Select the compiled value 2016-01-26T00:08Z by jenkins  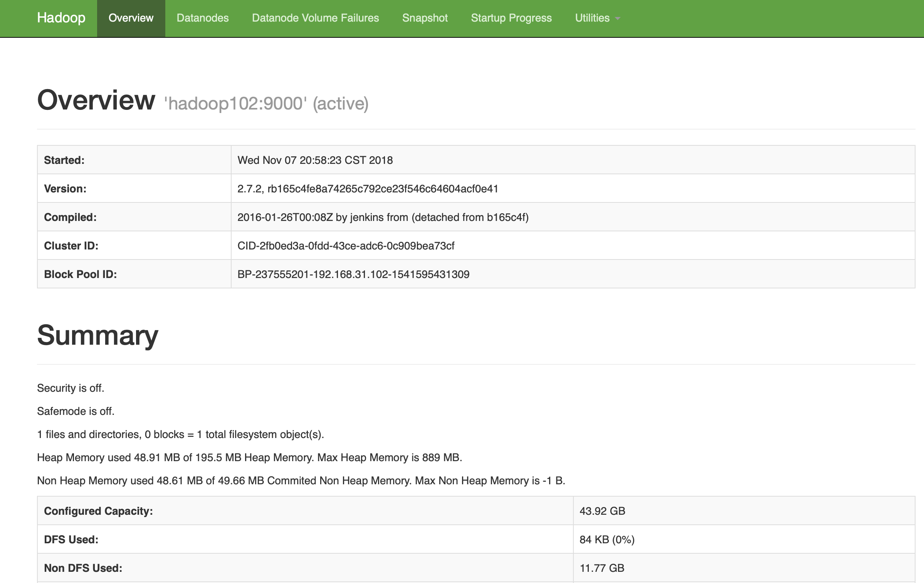pos(383,217)
